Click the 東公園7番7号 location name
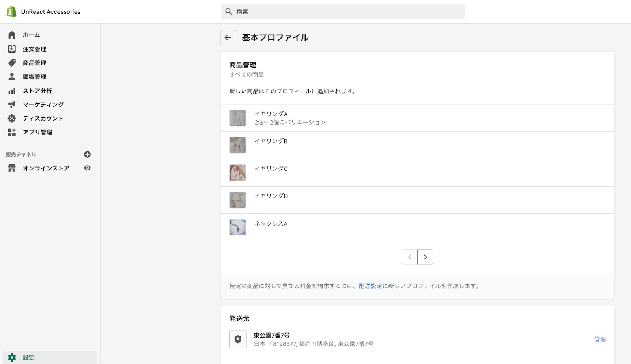Image resolution: width=631 pixels, height=364 pixels. [x=271, y=335]
